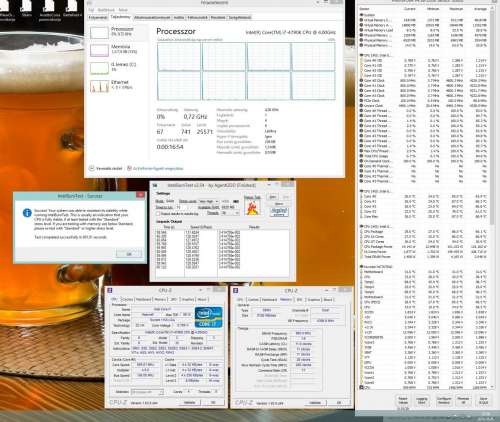Select the Memória graph thumbnail in sidebar

pyautogui.click(x=99, y=50)
